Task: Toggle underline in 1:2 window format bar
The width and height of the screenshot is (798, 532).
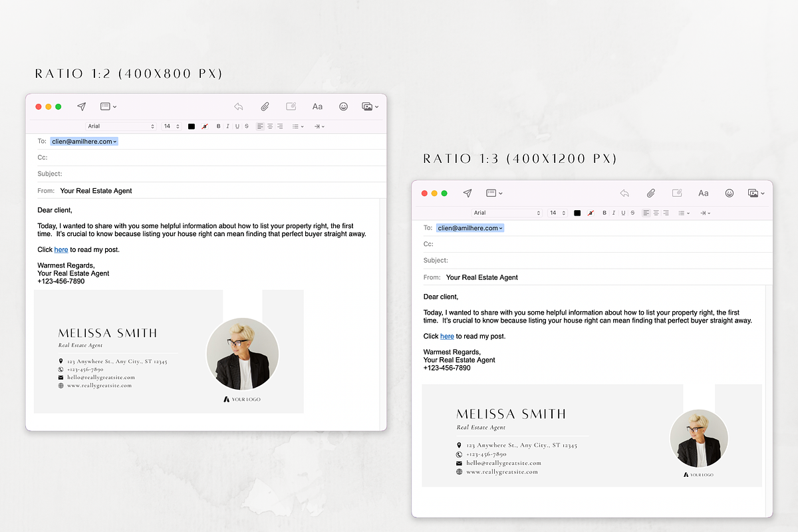Action: 237,126
